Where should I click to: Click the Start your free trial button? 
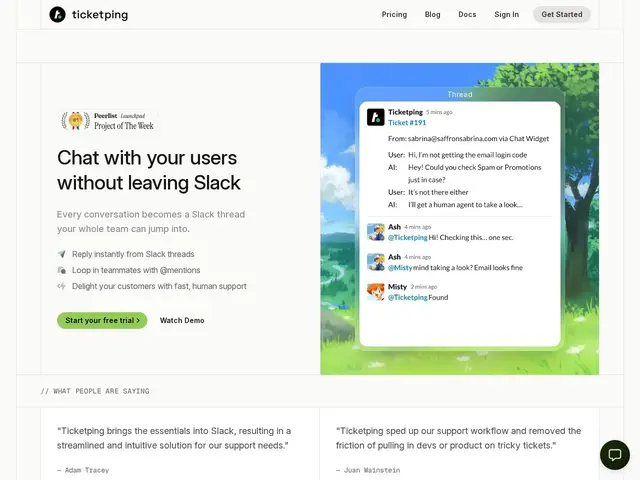tap(102, 320)
